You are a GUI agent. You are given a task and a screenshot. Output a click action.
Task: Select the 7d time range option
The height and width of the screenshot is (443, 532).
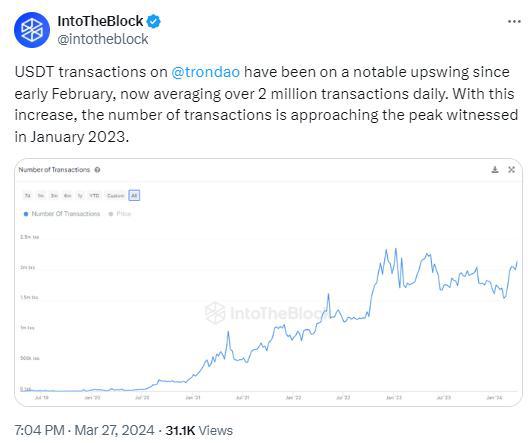pyautogui.click(x=28, y=196)
